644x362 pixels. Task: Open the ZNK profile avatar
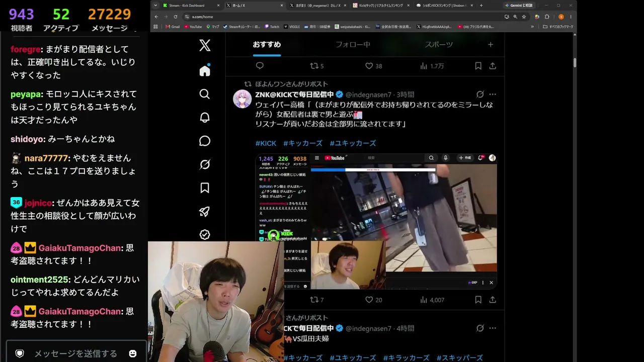click(x=242, y=99)
